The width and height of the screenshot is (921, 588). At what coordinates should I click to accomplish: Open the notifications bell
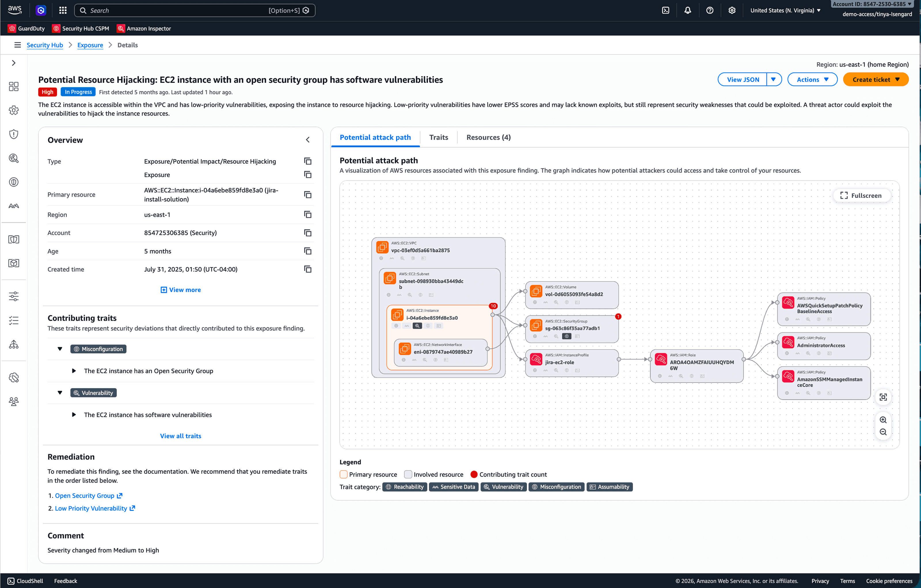[688, 10]
